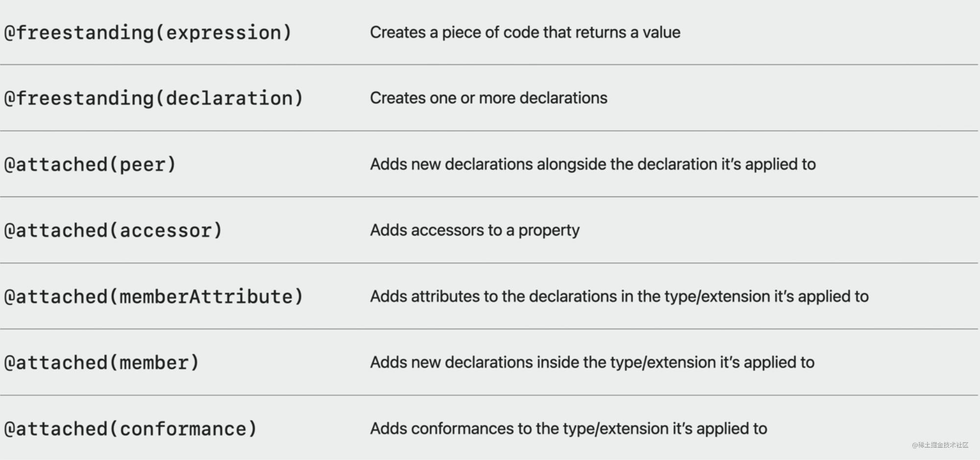Screen dimensions: 980x460
Task: Click the @attached(conformance) macro label
Action: click(x=130, y=429)
